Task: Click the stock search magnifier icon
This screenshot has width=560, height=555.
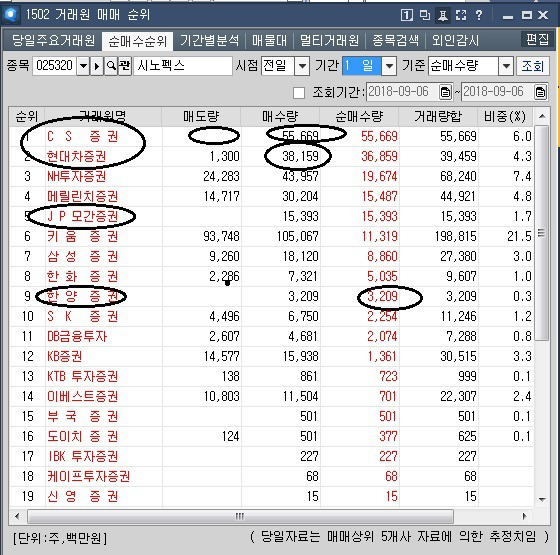Action: (x=111, y=66)
